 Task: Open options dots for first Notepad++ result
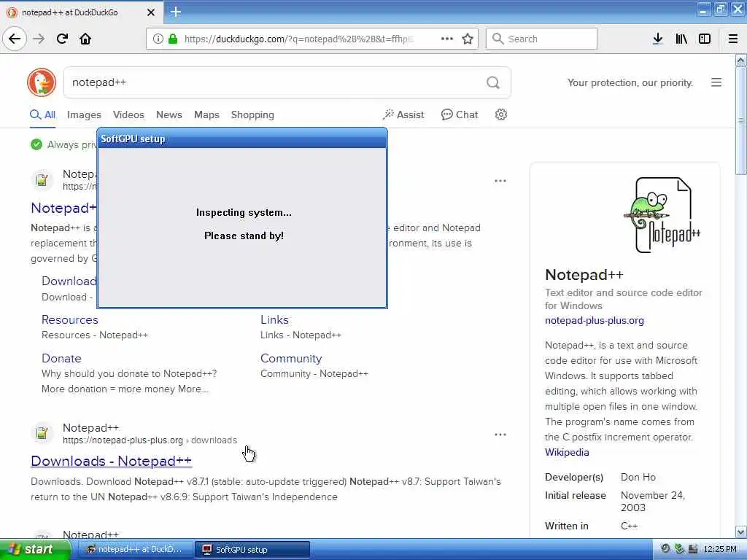(500, 181)
